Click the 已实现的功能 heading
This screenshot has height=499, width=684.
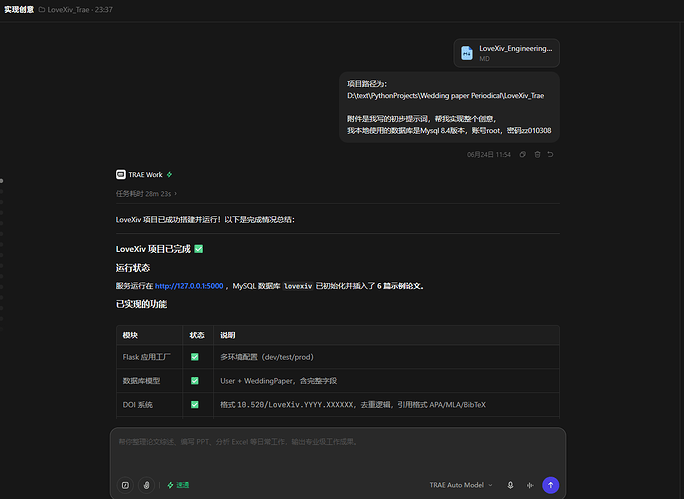[141, 304]
